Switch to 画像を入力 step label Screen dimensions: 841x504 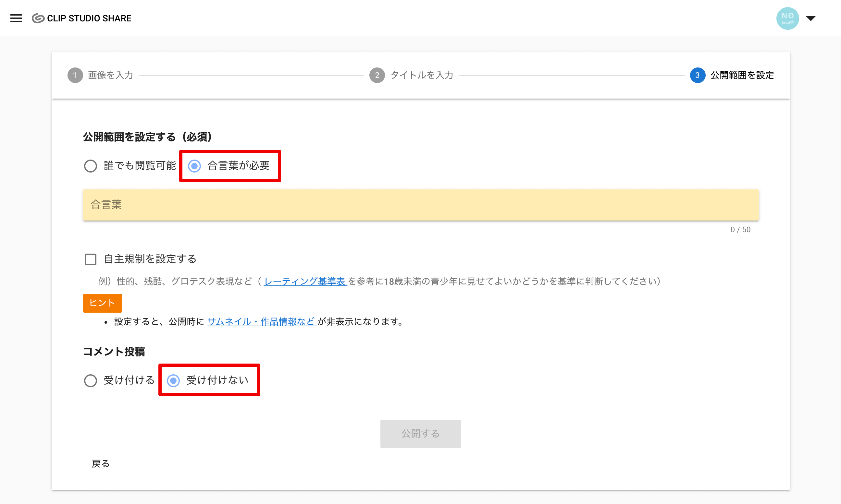coord(110,75)
